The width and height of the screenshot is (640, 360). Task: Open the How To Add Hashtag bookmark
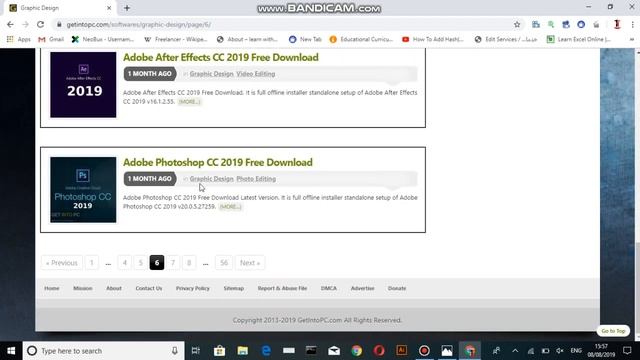click(x=433, y=39)
